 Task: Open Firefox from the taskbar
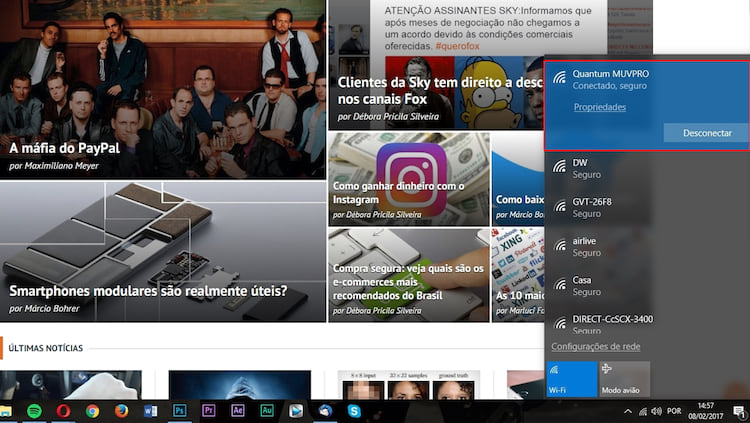click(121, 411)
